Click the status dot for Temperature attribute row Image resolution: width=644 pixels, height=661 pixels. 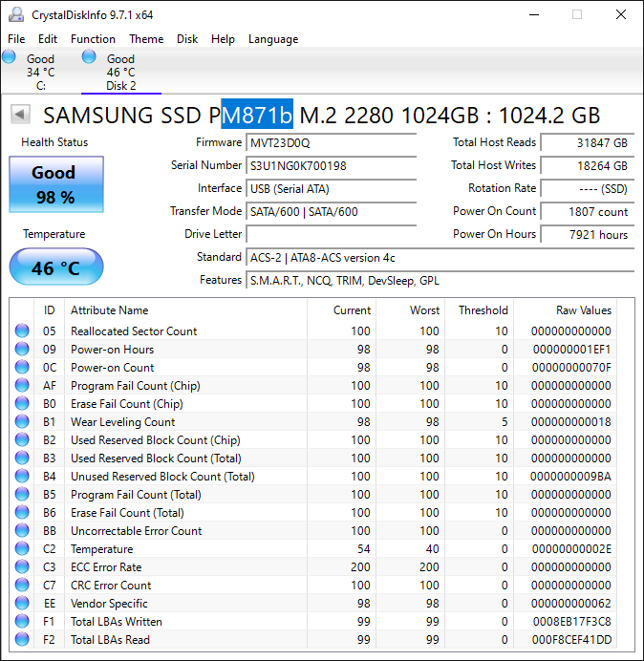point(22,548)
